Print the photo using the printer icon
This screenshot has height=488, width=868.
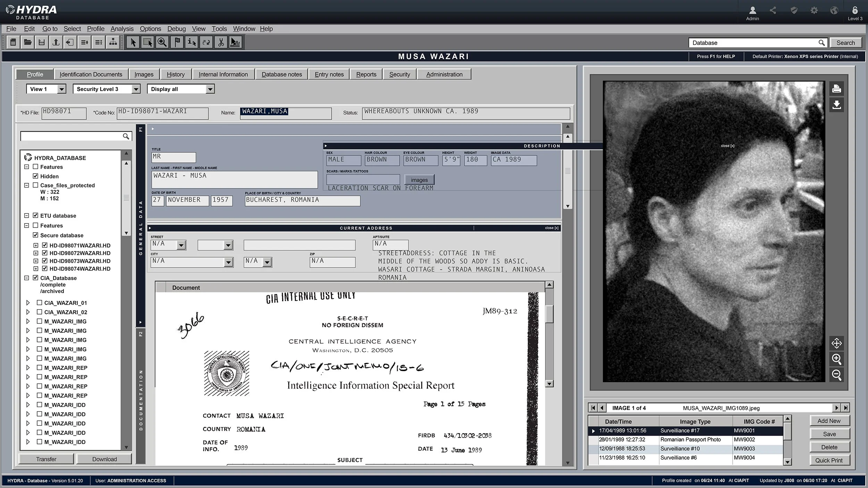tap(837, 89)
